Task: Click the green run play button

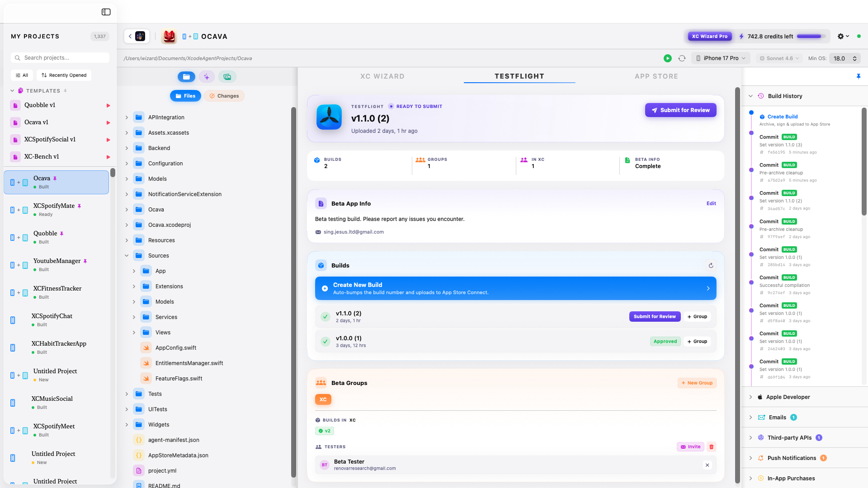Action: (x=667, y=58)
